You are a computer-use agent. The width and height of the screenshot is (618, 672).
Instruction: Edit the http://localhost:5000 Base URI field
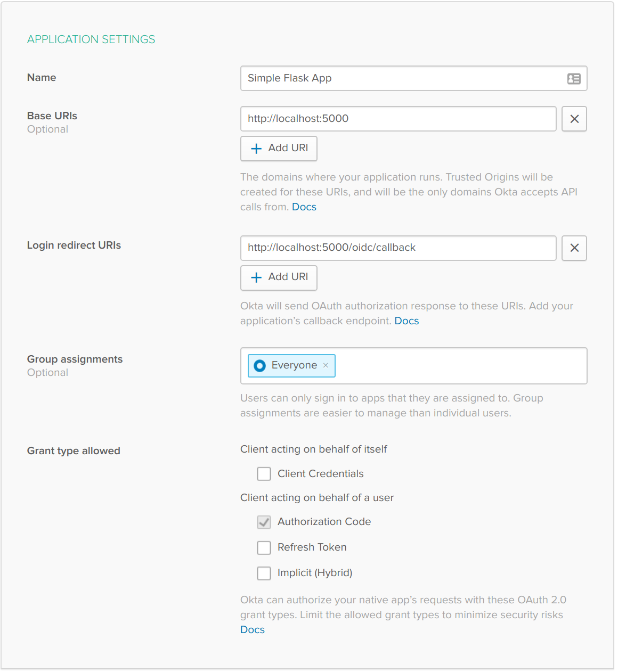(398, 119)
